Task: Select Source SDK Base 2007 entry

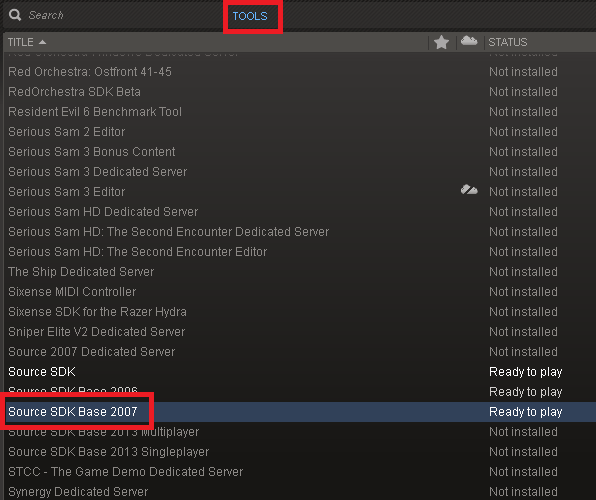Action: tap(73, 411)
